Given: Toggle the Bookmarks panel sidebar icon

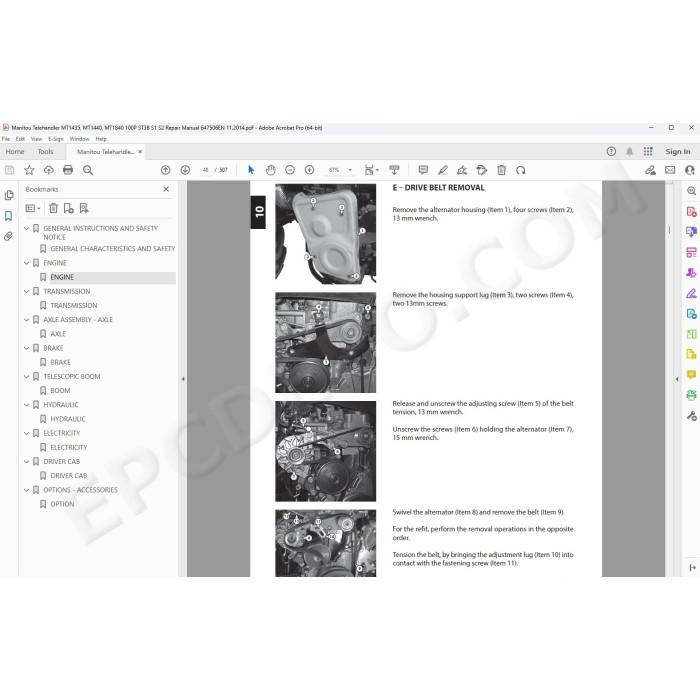Looking at the screenshot, I should (x=8, y=216).
